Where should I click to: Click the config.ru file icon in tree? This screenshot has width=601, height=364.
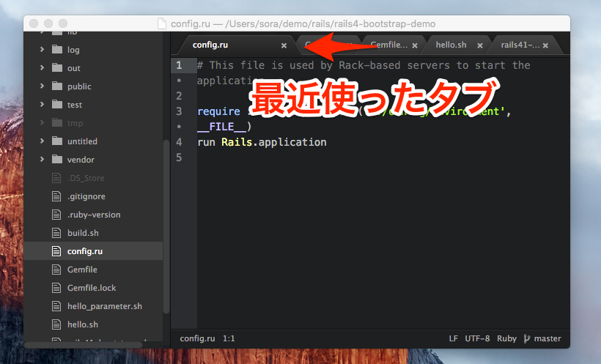(56, 251)
